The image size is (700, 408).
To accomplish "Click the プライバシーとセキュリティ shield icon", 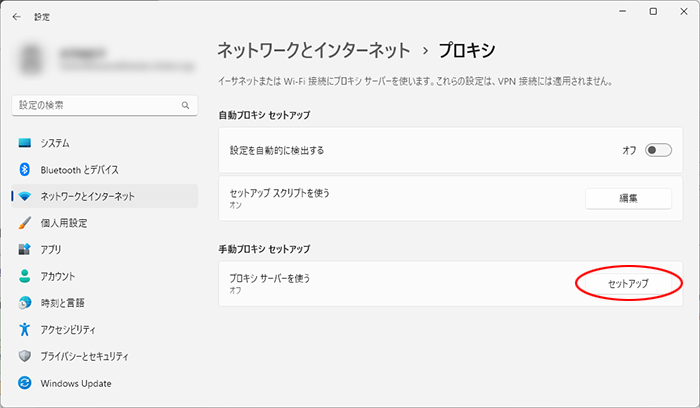I will pyautogui.click(x=25, y=356).
